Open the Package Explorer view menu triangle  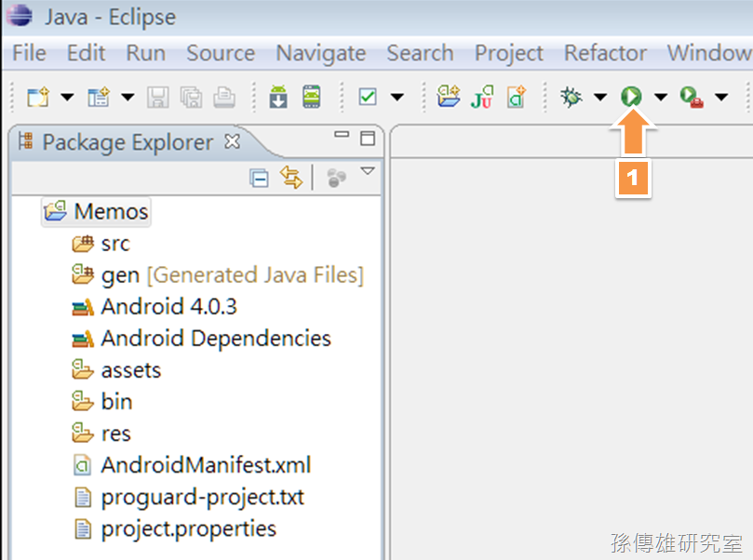pos(368,171)
